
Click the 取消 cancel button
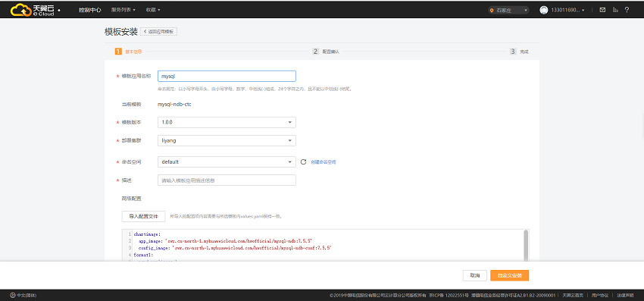tap(475, 275)
